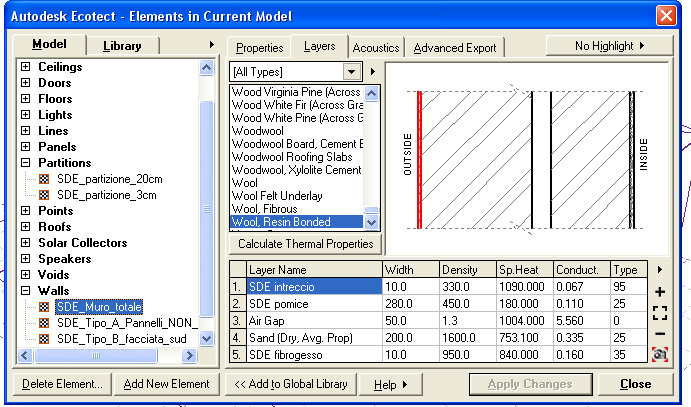Open the Advanced Export tab
Screen dimensions: 691x407
(x=455, y=48)
